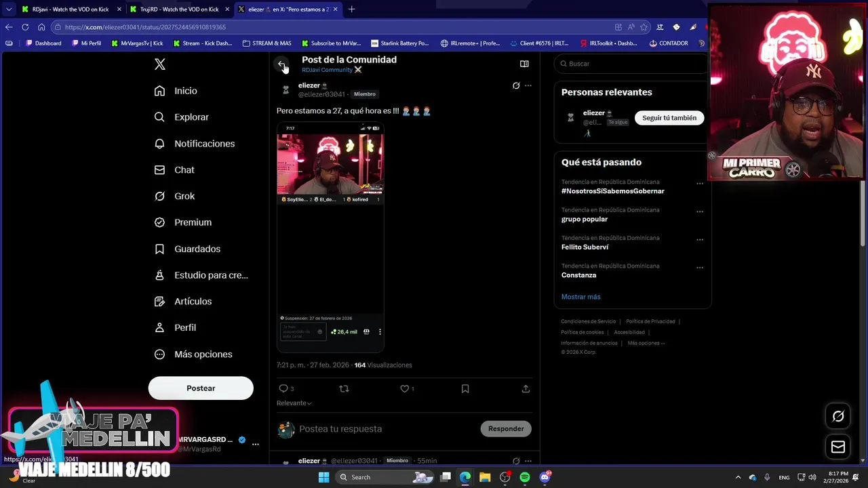Image resolution: width=868 pixels, height=488 pixels.
Task: Reload the page
Action: (25, 27)
